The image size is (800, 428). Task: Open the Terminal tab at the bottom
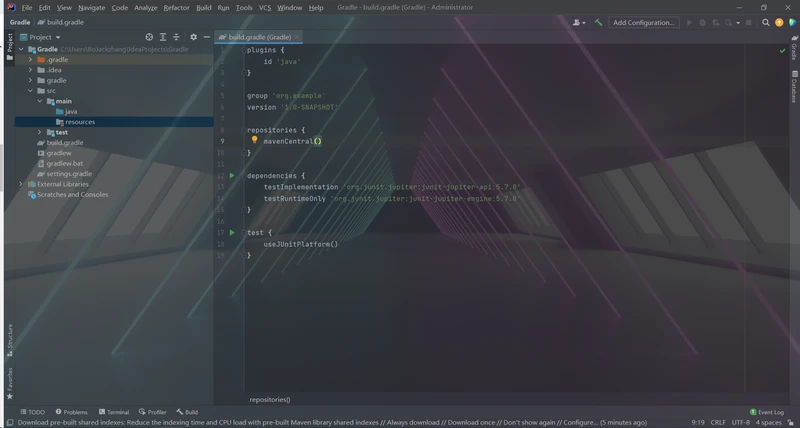[113, 412]
